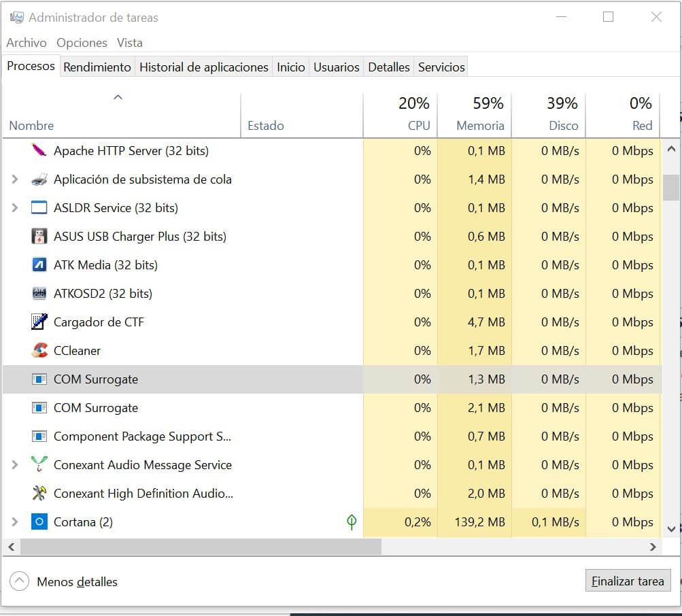This screenshot has width=682, height=616.
Task: Click the icon of the 2,1 MB COM Surrogate
Action: 39,408
